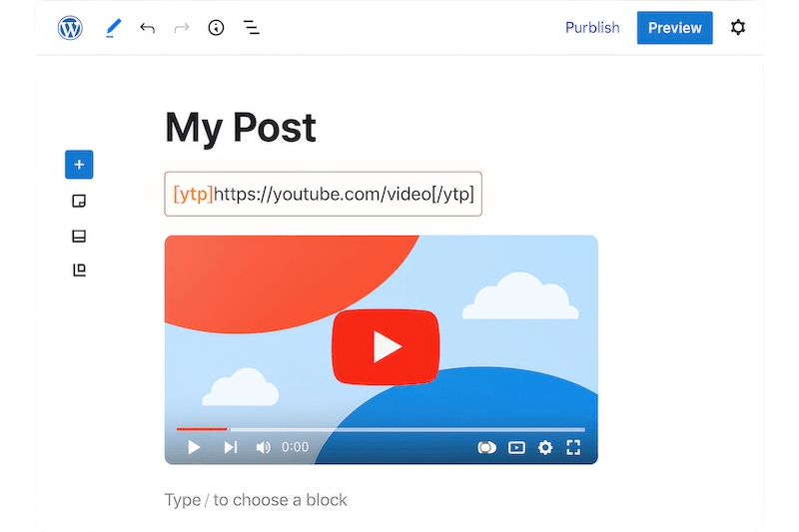This screenshot has height=532, width=799.
Task: Redo the last undone change
Action: (182, 28)
